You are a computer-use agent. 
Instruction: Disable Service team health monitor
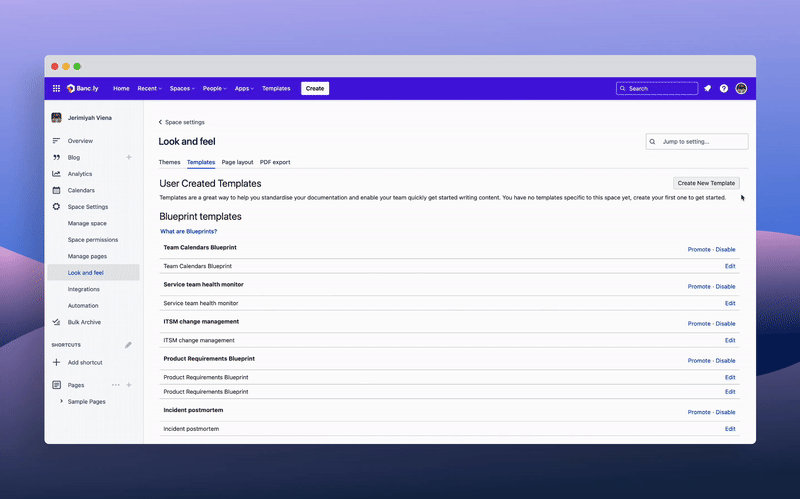725,286
